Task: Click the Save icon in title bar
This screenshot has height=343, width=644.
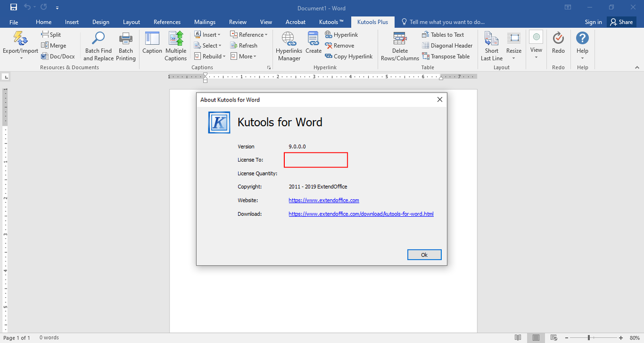Action: point(14,8)
